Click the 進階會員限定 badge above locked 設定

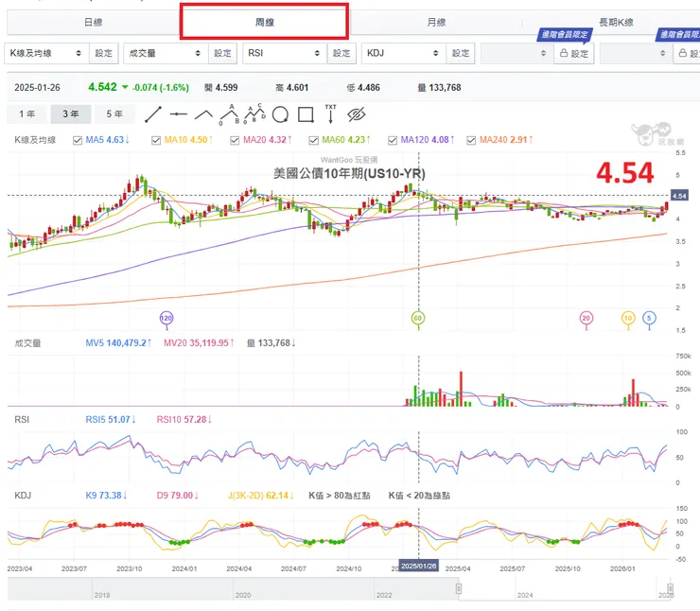[565, 35]
